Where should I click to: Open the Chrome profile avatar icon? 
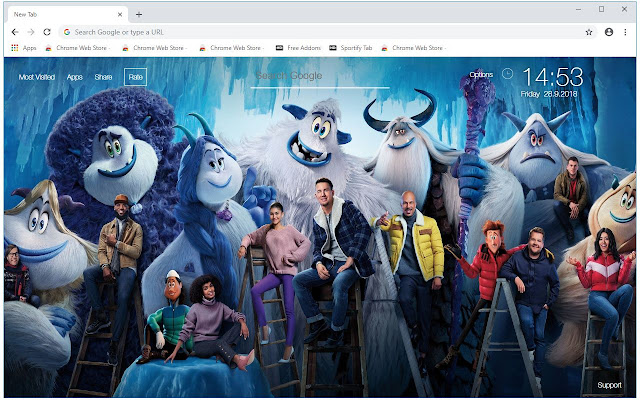(609, 32)
